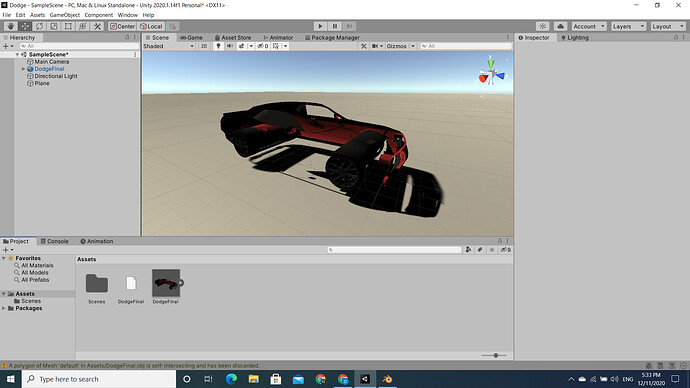The width and height of the screenshot is (690, 388).
Task: Toggle Center pivot mode button
Action: (122, 26)
